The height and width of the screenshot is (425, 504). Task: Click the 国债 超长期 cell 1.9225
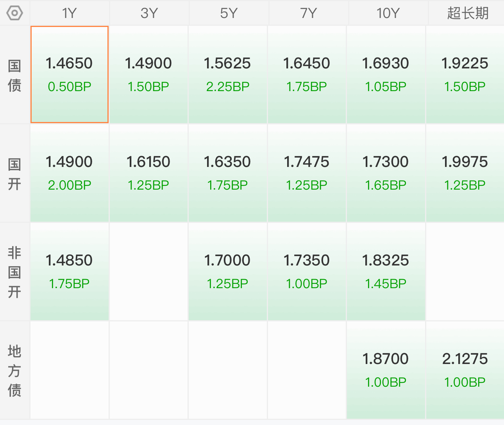[x=465, y=75]
